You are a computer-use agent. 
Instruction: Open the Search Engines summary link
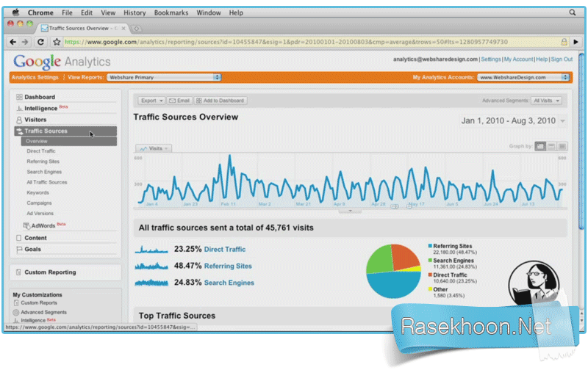(229, 283)
